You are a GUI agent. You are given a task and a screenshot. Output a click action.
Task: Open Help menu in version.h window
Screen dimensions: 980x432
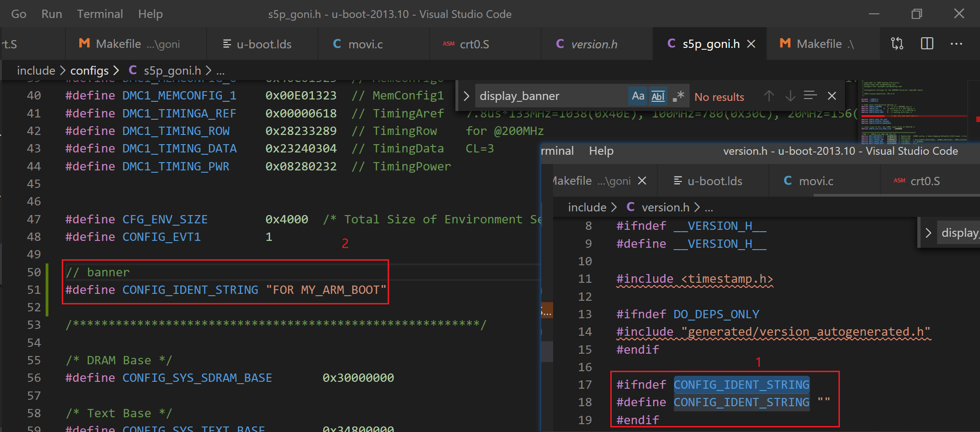601,151
